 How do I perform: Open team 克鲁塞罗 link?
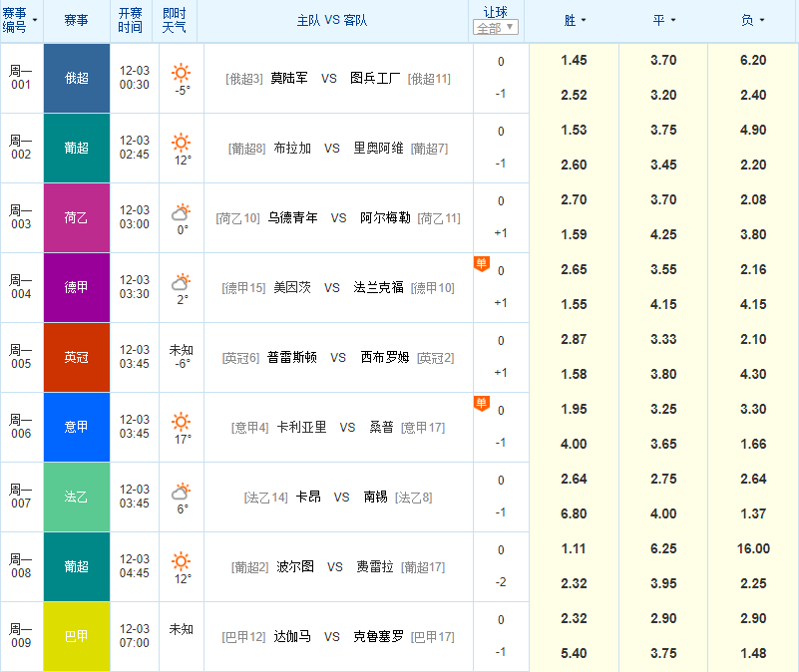tap(378, 636)
